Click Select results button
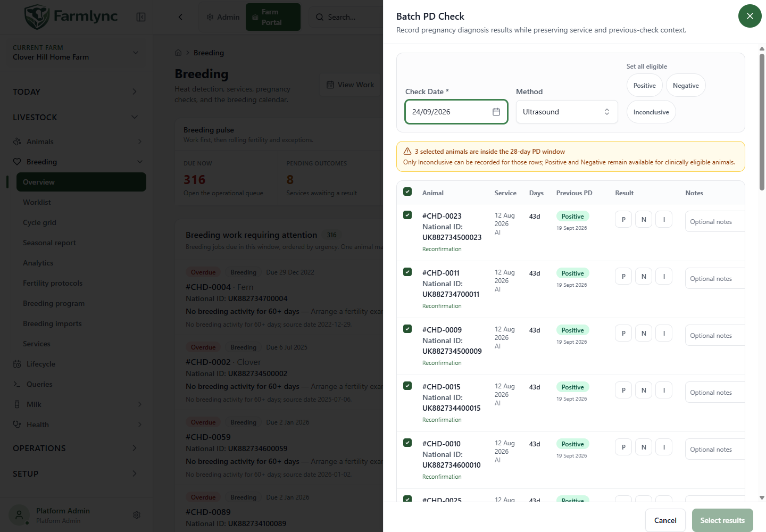 (x=722, y=520)
